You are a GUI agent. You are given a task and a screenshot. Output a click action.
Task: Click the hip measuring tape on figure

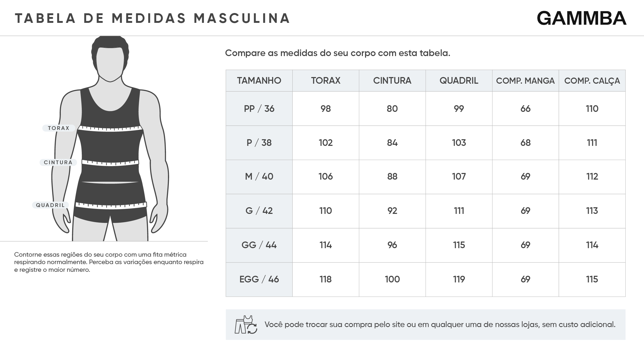[x=111, y=205]
